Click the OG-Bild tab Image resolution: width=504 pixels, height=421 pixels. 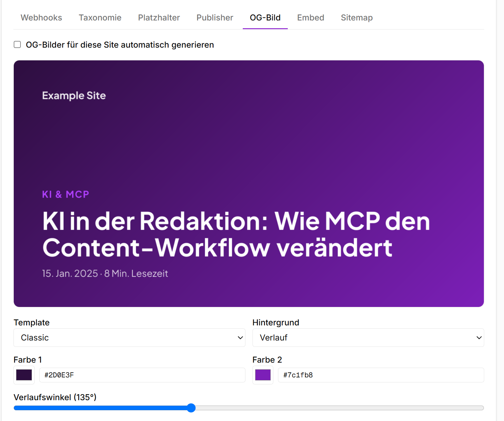click(265, 18)
